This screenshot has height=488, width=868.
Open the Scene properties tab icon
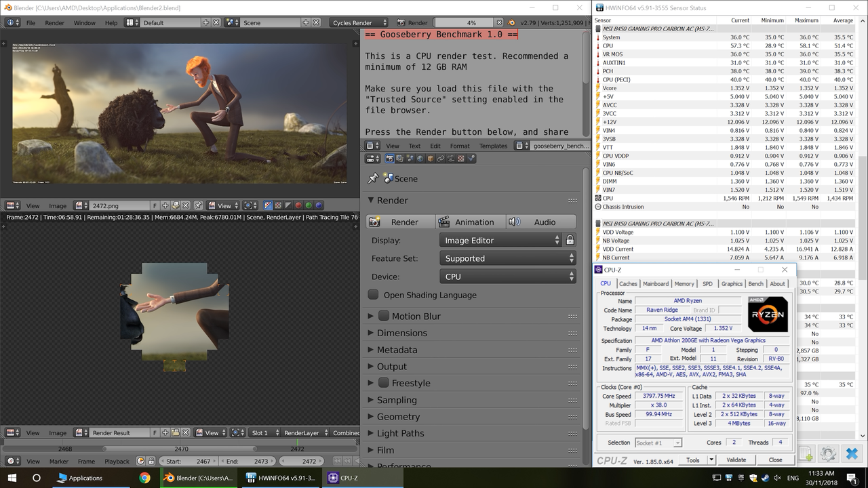click(410, 159)
